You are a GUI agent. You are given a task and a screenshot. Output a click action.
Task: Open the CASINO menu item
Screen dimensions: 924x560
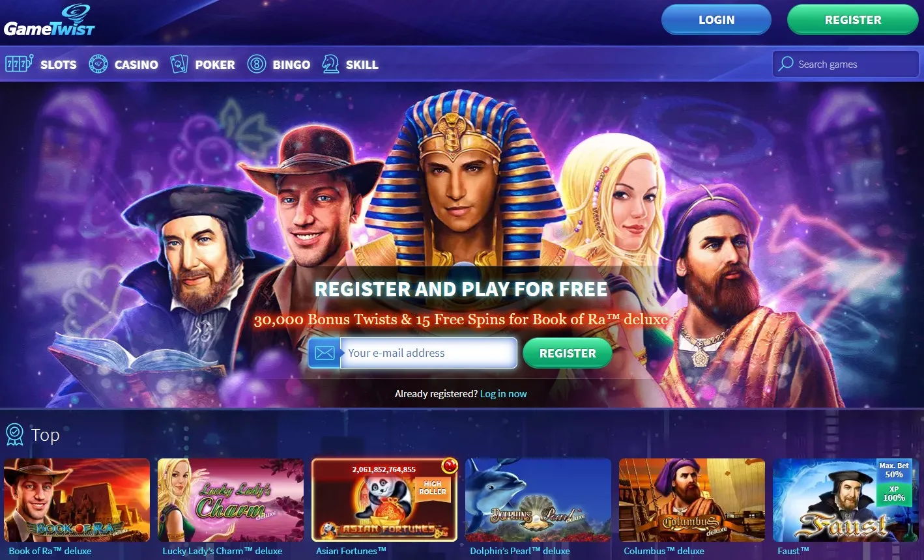[136, 64]
